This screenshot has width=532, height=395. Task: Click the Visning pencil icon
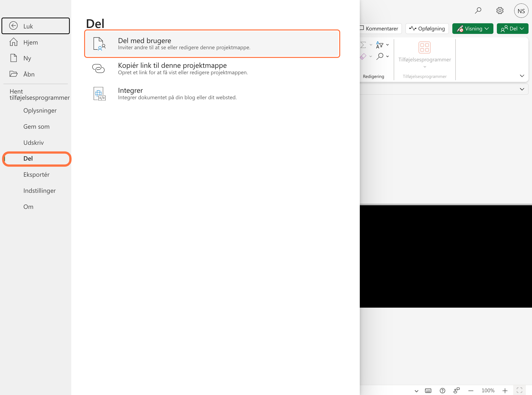pos(460,29)
